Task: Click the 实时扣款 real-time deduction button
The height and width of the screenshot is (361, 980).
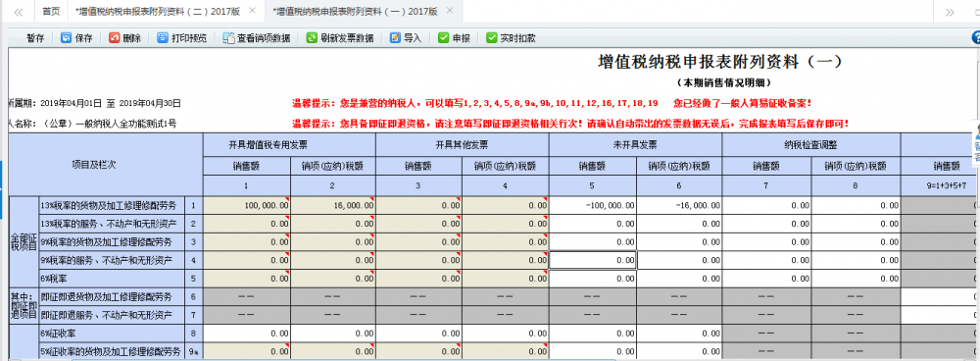Action: point(511,38)
